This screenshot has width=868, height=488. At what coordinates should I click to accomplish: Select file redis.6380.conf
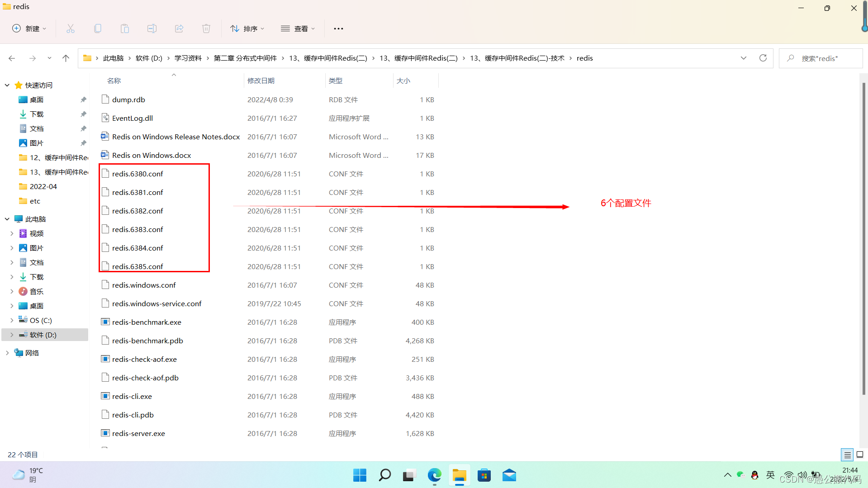pyautogui.click(x=138, y=174)
